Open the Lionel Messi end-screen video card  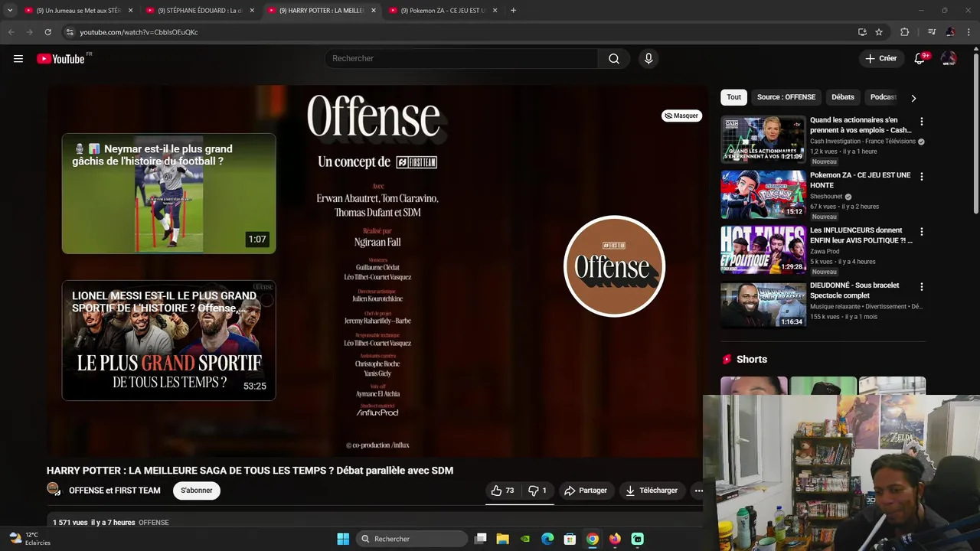(168, 341)
